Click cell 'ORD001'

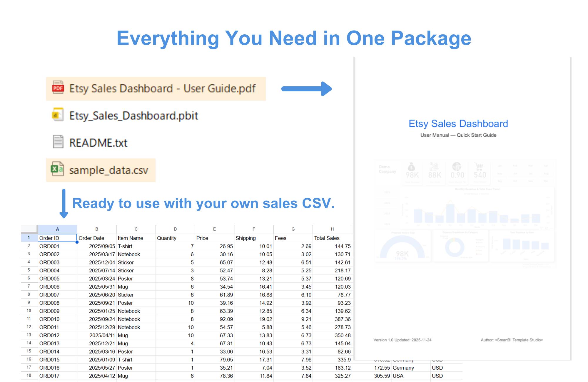[57, 246]
